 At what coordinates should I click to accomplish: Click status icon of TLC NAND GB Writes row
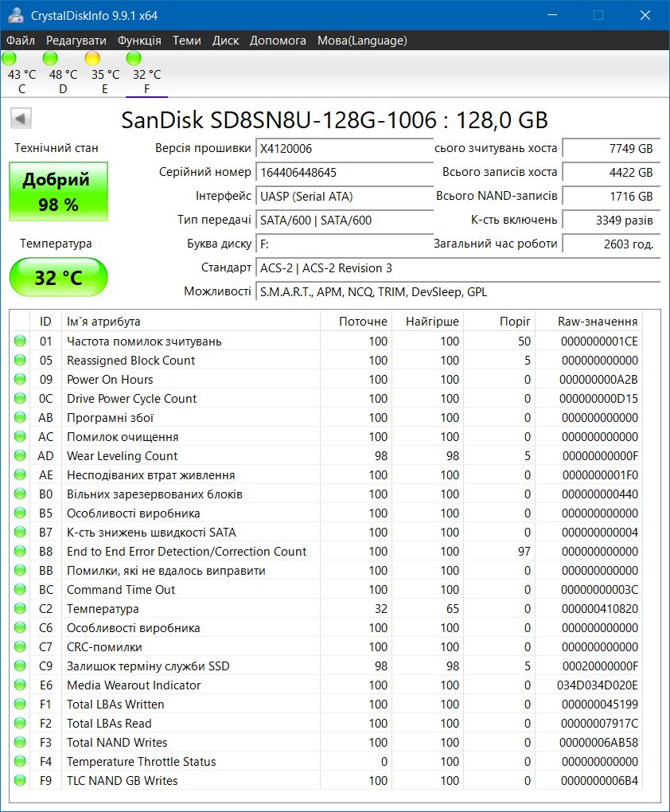(x=20, y=780)
